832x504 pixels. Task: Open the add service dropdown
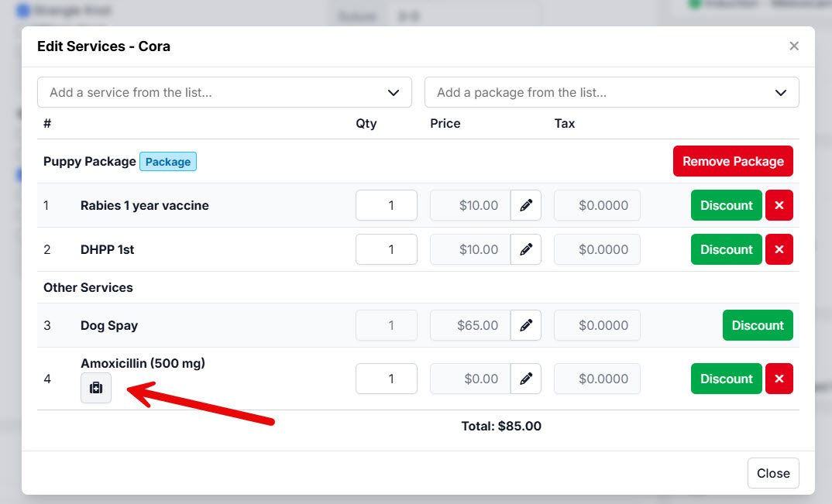click(225, 92)
